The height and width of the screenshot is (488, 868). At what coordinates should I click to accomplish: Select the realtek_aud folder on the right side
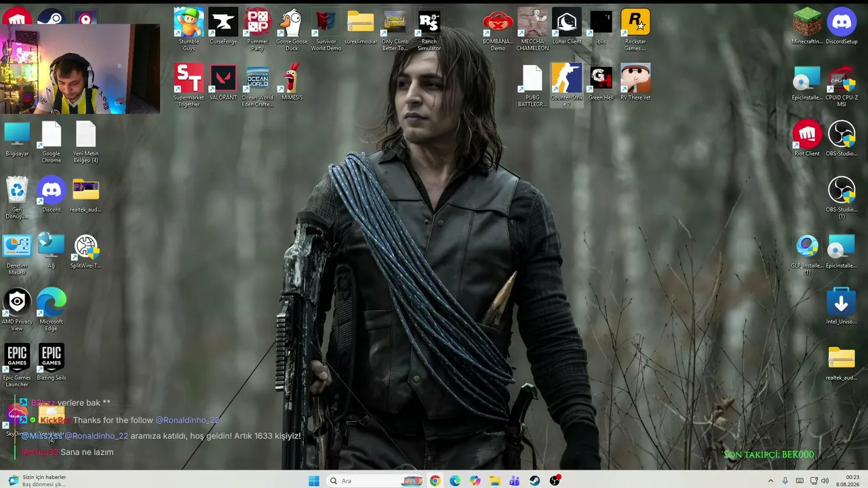pos(842,363)
